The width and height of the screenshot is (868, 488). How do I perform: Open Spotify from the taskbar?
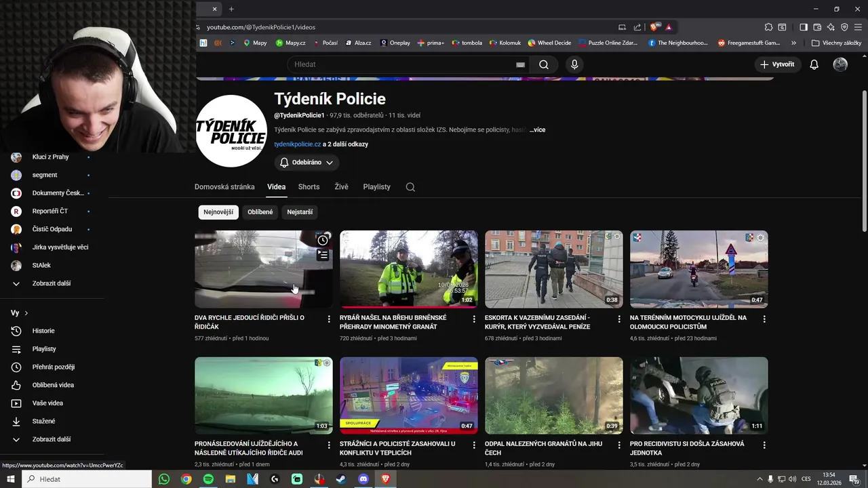click(208, 479)
